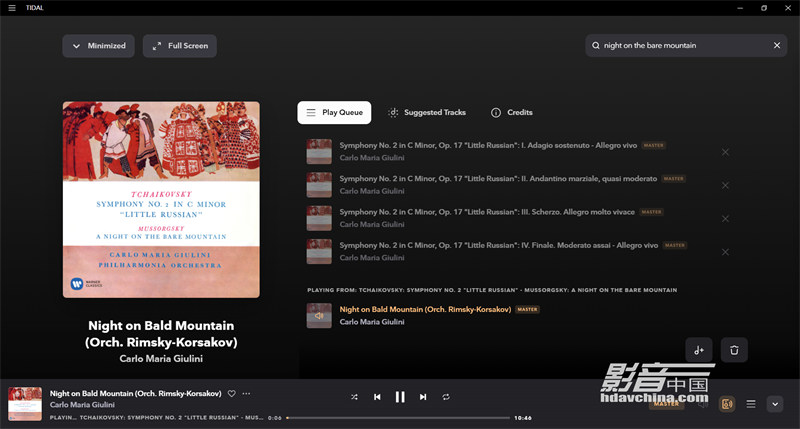Screen dimensions: 800x429
Task: Open the sound output device icon
Action: (x=727, y=404)
